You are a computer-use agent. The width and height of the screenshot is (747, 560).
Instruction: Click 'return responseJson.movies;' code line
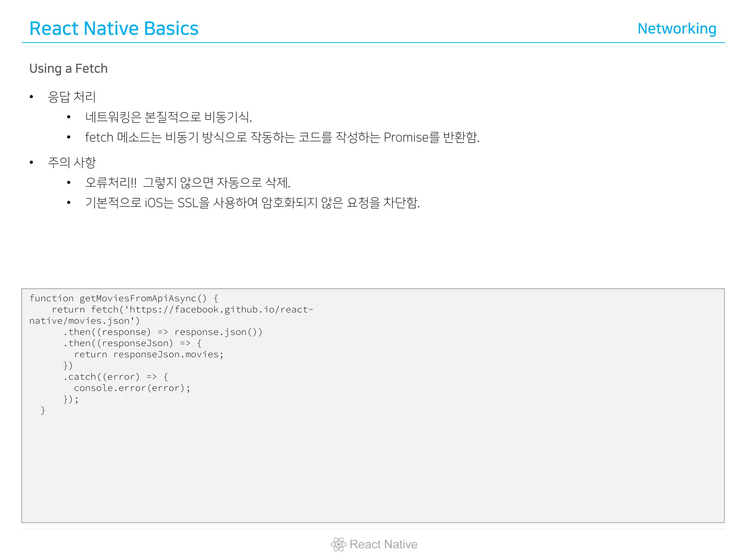149,354
